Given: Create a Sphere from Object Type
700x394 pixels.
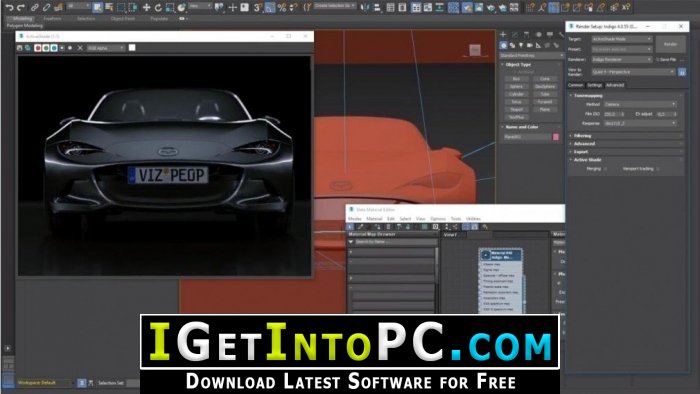Looking at the screenshot, I should click(516, 87).
